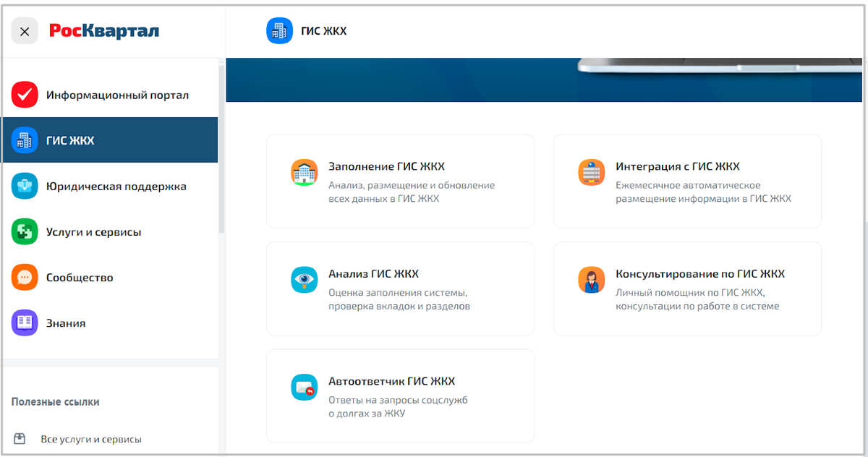
Task: Click the Автоответчик envelope icon
Action: (x=305, y=388)
